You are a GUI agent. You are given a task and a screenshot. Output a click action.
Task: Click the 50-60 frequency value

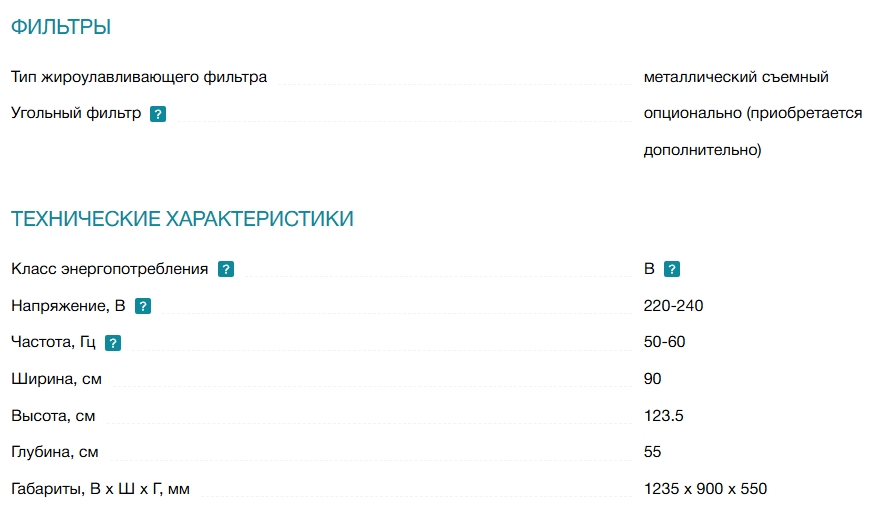[664, 342]
